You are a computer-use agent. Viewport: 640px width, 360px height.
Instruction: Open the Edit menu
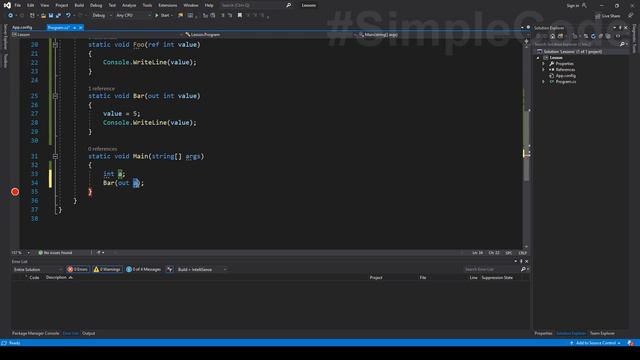coord(31,5)
